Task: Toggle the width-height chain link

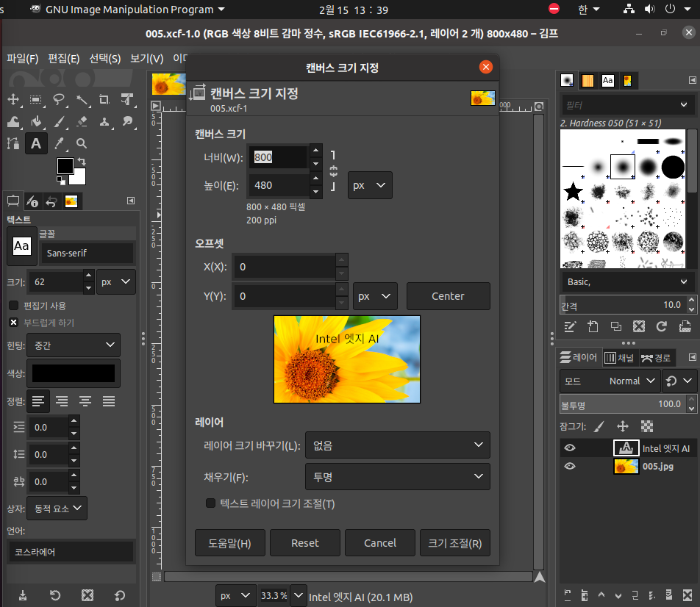Action: tap(334, 171)
